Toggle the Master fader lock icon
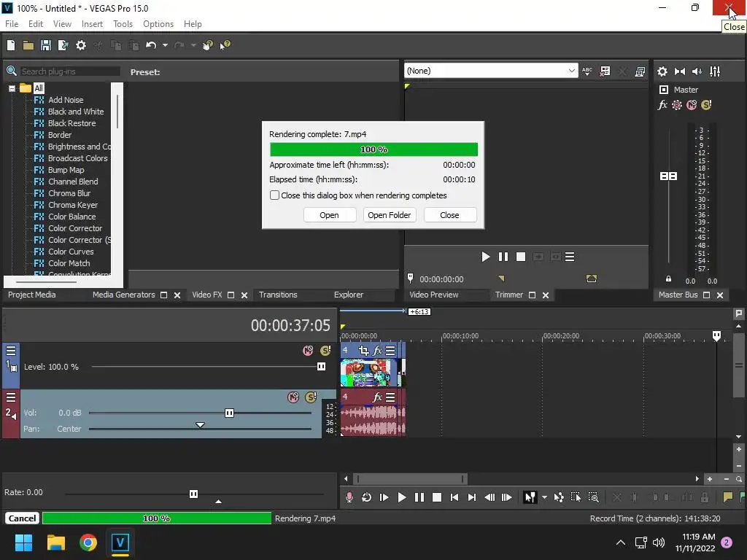 coord(668,279)
